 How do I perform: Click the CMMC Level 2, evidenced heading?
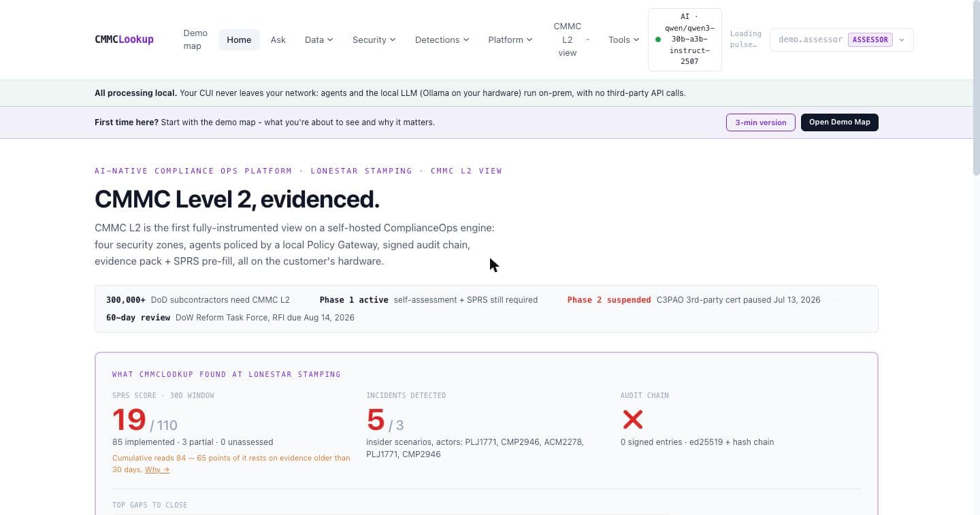[x=237, y=199]
